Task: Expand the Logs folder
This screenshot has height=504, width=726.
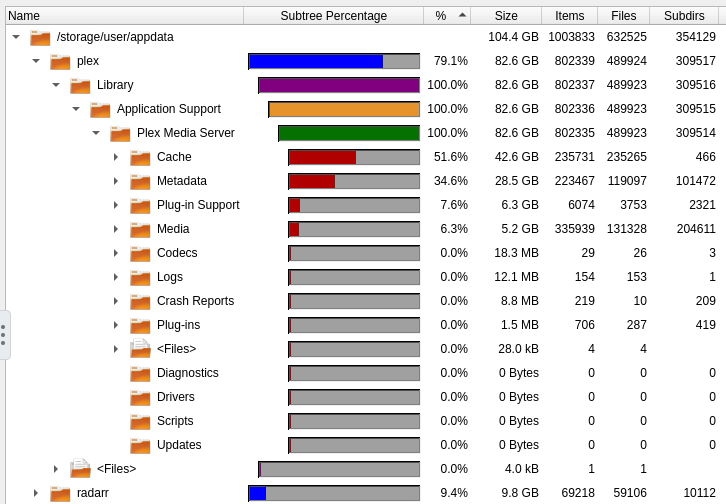Action: click(x=116, y=277)
